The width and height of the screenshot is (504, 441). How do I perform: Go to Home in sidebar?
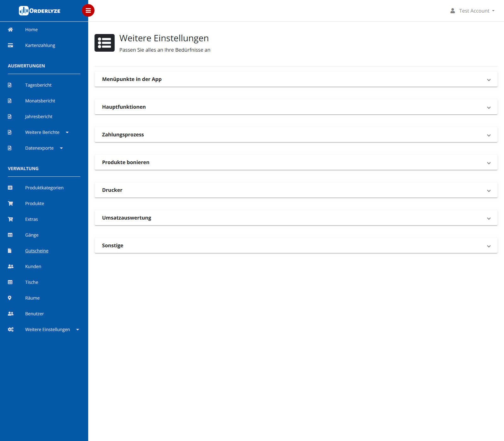pyautogui.click(x=31, y=30)
